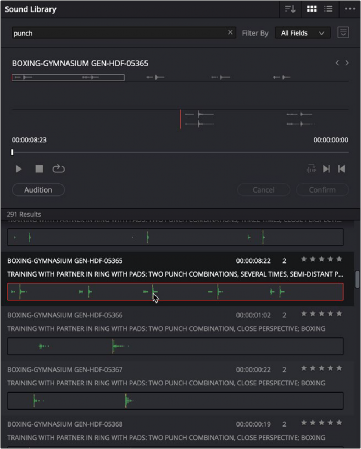Open the sort order options icon
This screenshot has width=361, height=449.
point(290,9)
